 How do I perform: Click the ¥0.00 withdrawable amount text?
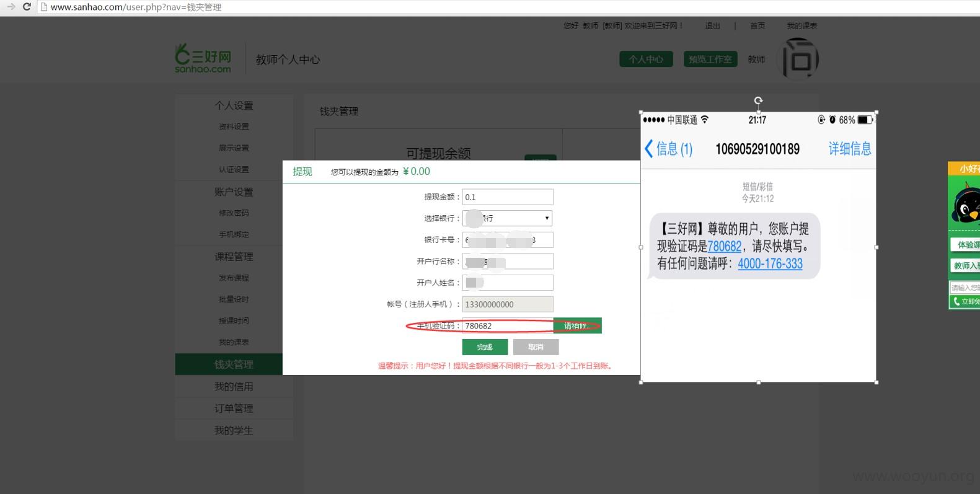click(x=417, y=172)
